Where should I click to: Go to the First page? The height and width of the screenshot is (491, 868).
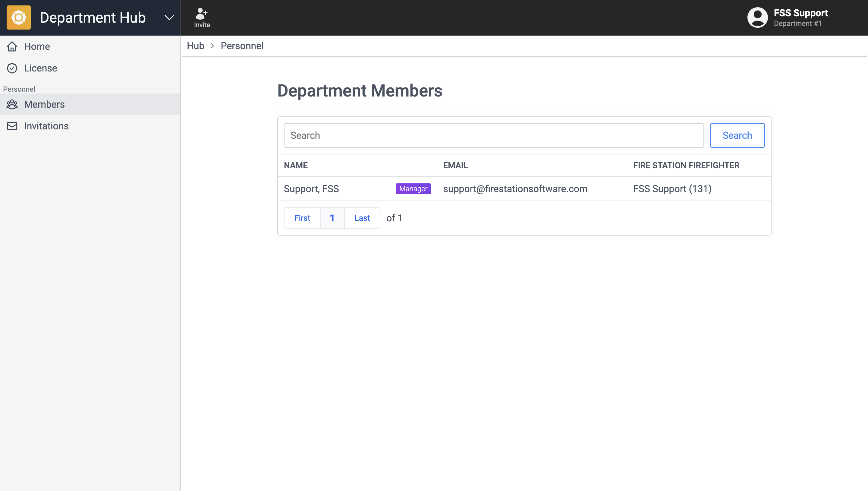(302, 218)
